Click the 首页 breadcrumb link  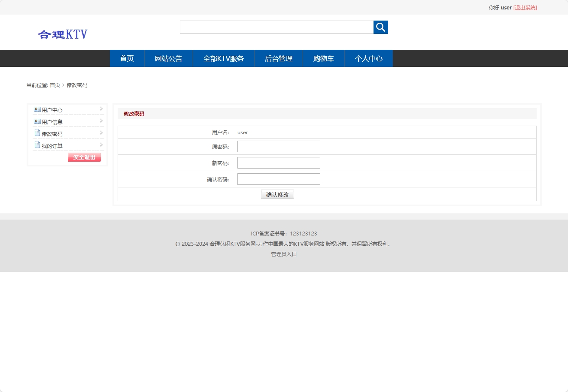(x=55, y=85)
